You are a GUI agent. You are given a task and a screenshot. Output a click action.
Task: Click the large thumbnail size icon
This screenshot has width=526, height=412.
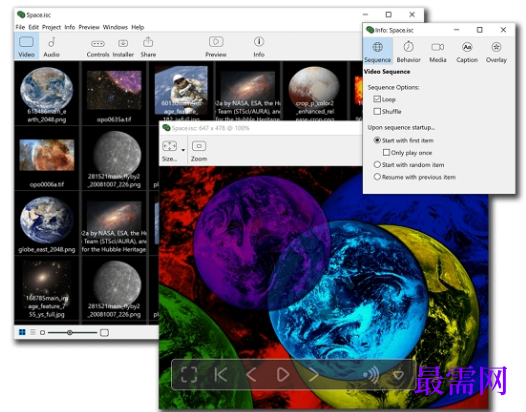click(104, 332)
